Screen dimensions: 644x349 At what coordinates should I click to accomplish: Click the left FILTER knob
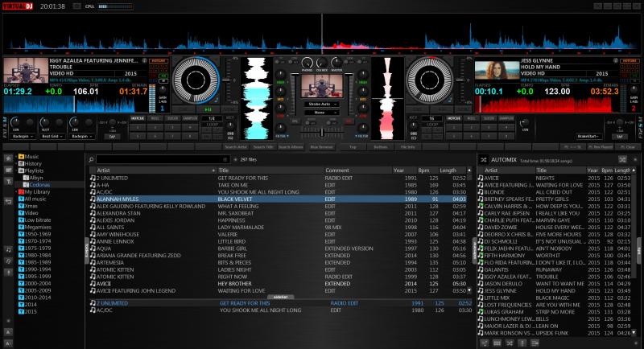coord(280,128)
